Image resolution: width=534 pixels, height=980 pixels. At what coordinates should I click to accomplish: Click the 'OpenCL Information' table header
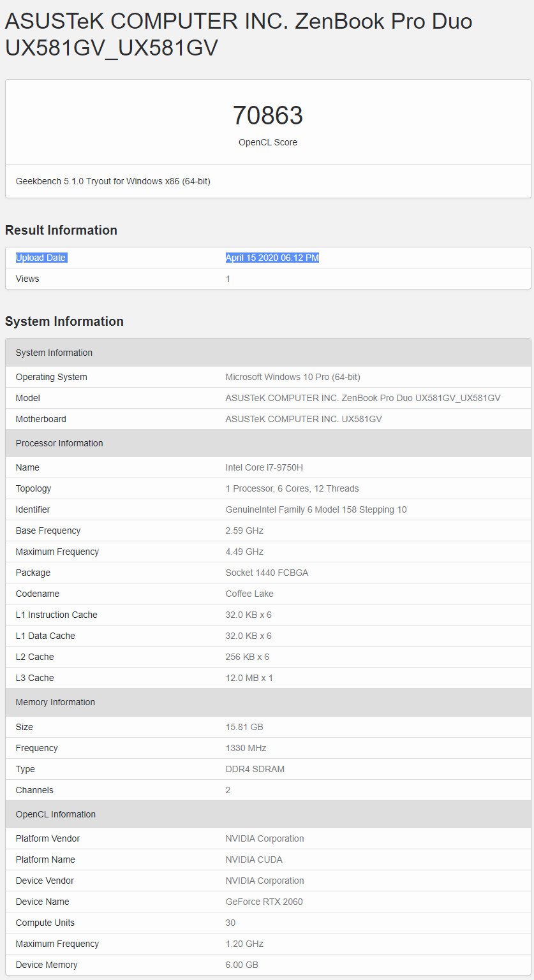coord(268,814)
